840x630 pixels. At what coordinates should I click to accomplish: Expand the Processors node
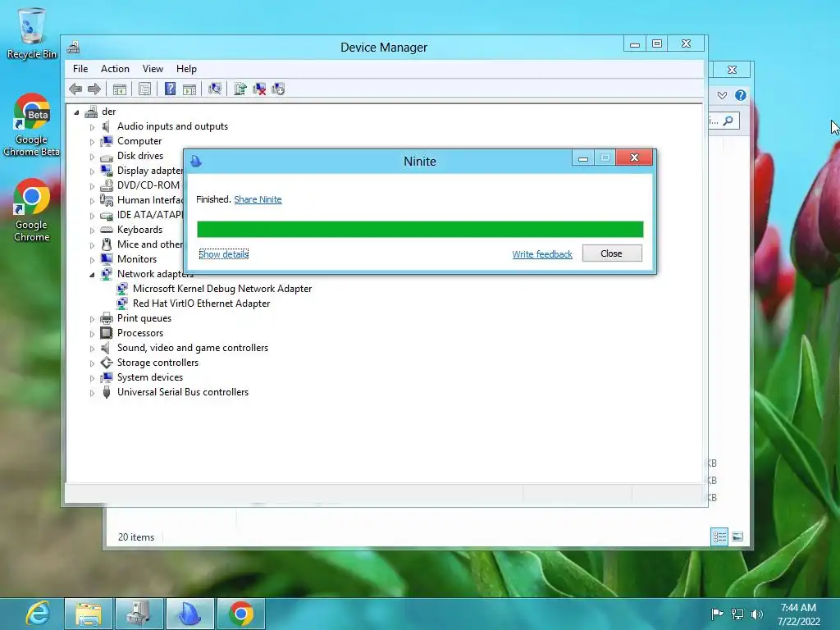92,334
